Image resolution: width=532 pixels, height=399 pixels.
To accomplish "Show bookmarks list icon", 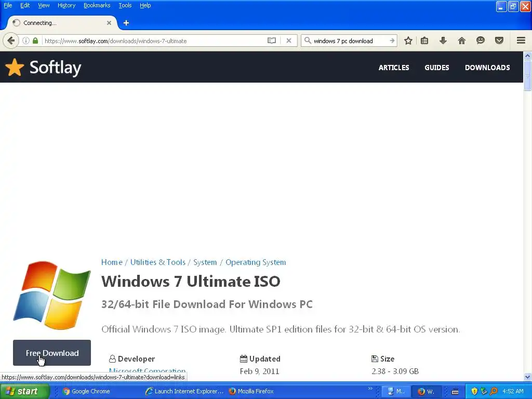I will coord(424,41).
